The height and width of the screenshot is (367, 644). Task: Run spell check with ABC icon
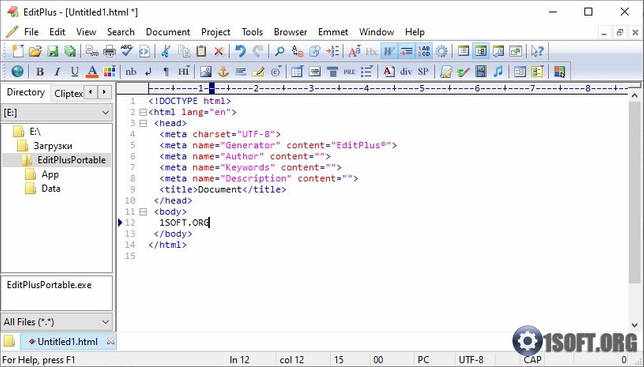click(x=126, y=51)
